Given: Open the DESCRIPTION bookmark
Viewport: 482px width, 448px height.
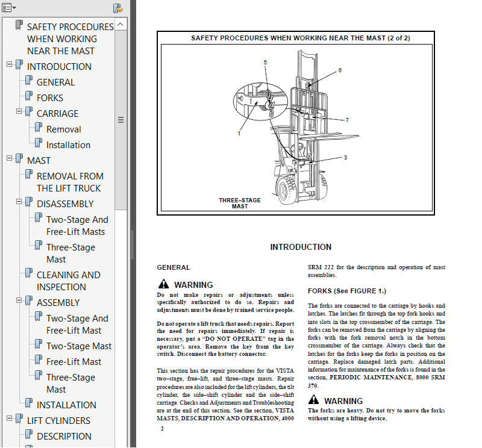Looking at the screenshot, I should point(64,437).
